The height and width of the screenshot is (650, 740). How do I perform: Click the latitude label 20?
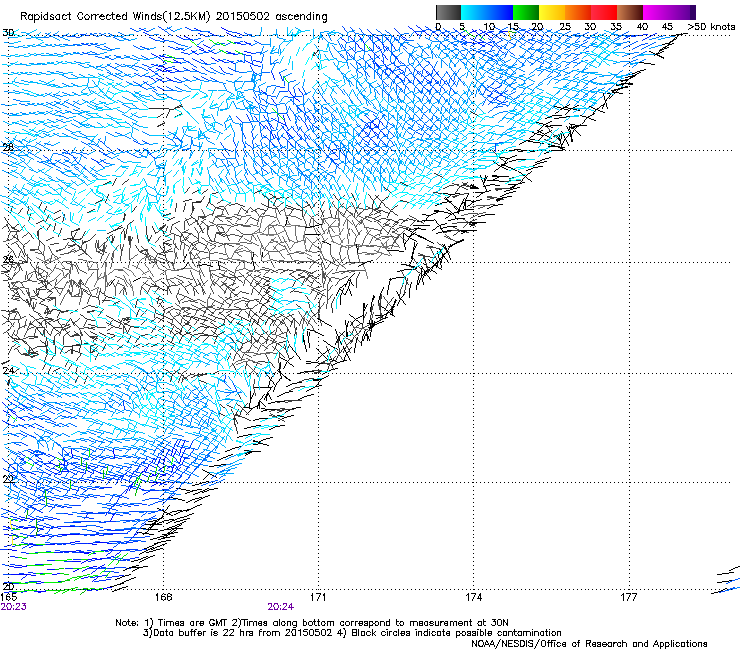(8, 587)
